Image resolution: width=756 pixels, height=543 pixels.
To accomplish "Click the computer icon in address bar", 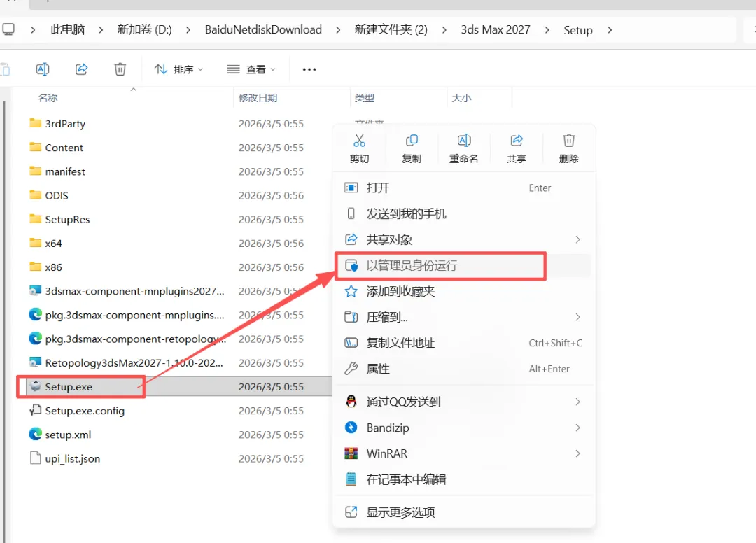I will pos(8,29).
